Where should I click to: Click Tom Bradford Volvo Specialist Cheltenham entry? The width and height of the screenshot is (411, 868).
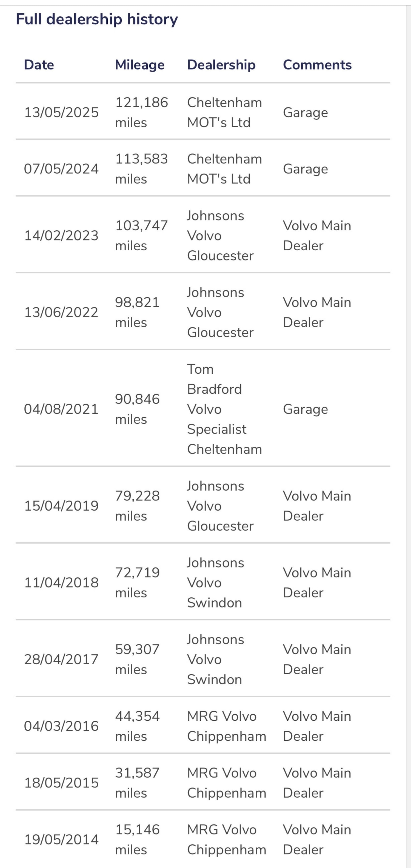point(224,409)
